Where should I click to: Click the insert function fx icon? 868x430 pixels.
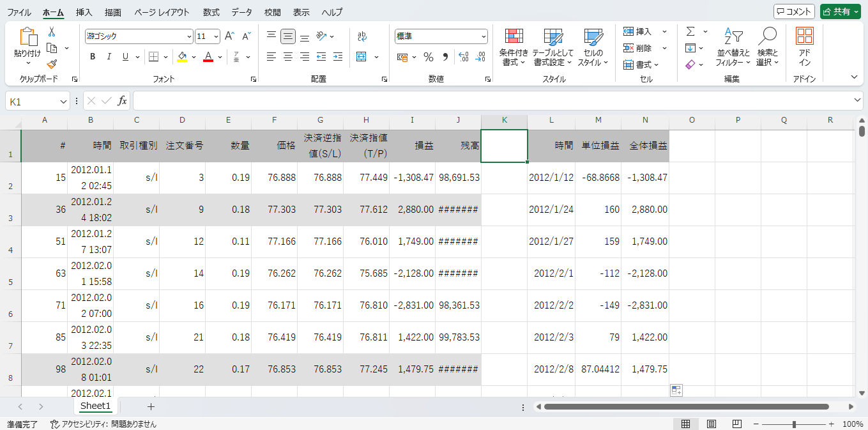click(x=123, y=101)
